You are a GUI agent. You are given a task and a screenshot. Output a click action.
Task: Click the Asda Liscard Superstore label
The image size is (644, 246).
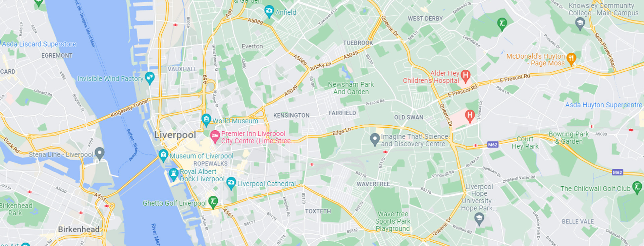[39, 44]
